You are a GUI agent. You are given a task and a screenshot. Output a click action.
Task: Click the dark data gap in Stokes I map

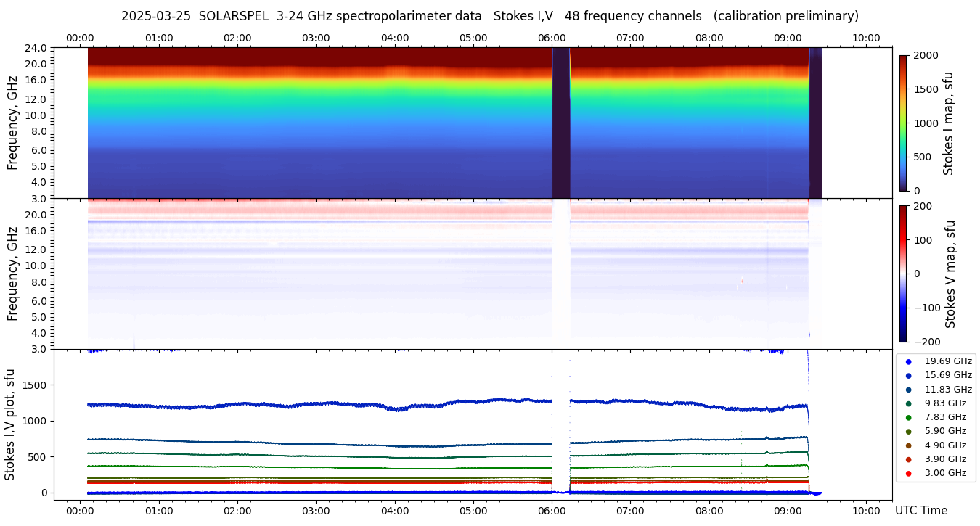[560, 123]
